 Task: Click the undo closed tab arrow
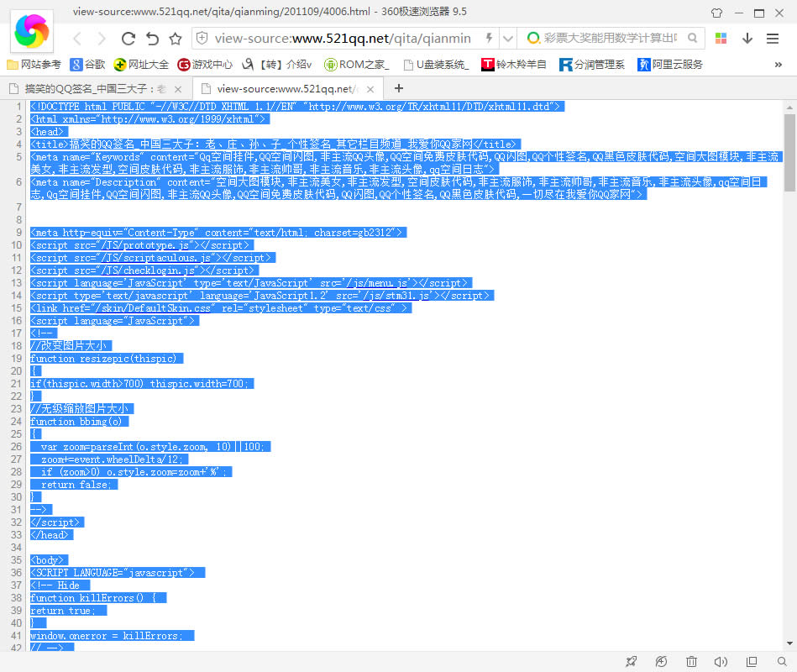pos(152,39)
